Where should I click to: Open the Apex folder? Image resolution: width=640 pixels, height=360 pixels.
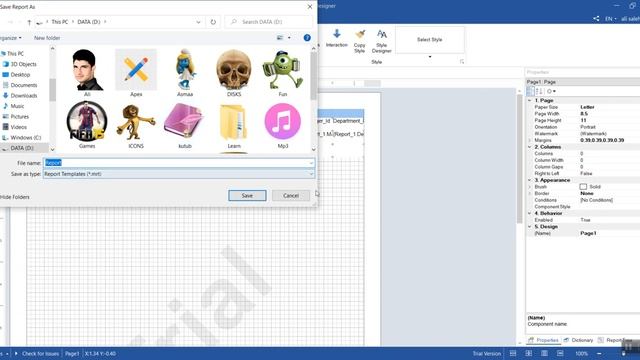tap(136, 73)
